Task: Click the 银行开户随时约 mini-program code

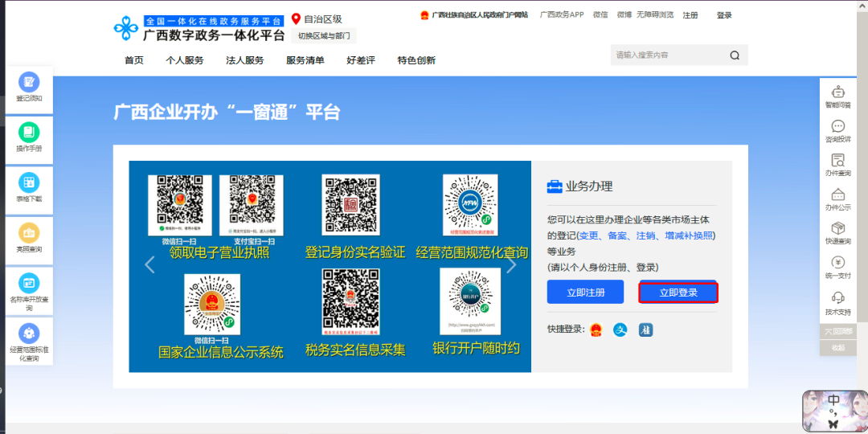Action: click(470, 301)
